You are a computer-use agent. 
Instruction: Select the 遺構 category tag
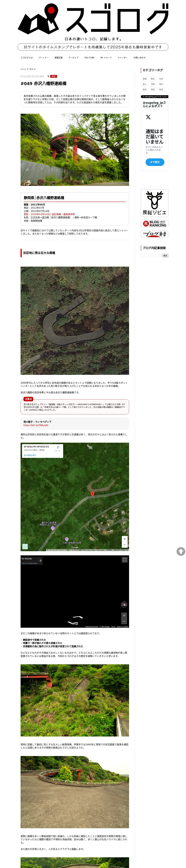pos(144,79)
